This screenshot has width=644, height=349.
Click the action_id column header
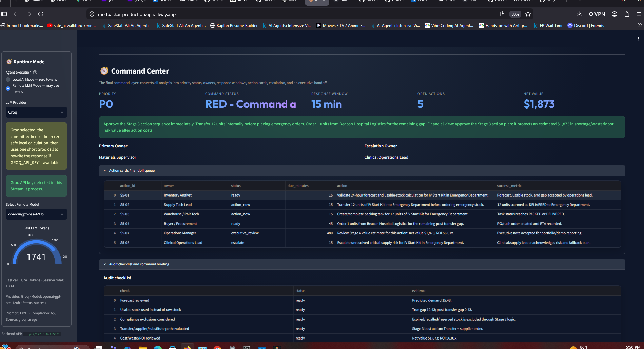(x=139, y=186)
